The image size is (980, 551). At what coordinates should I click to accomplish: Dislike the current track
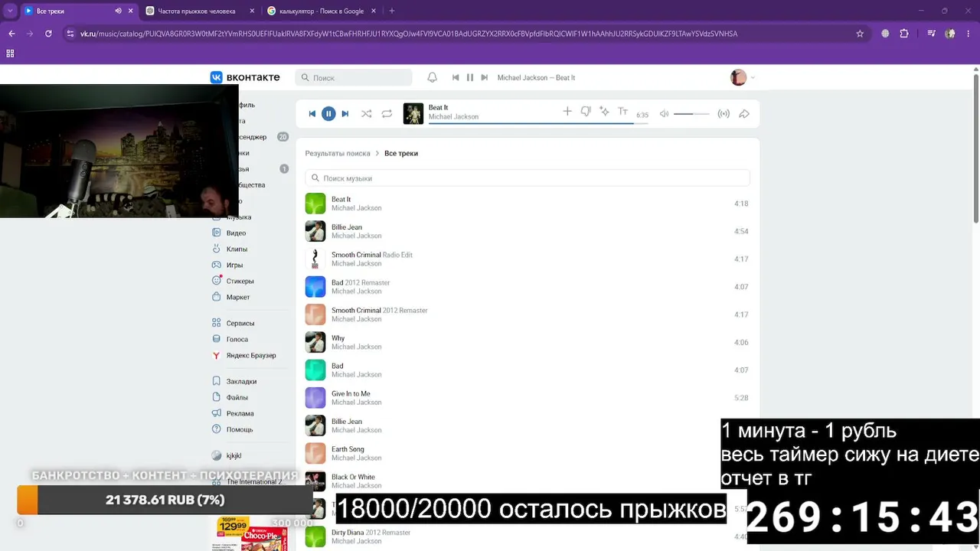point(586,112)
